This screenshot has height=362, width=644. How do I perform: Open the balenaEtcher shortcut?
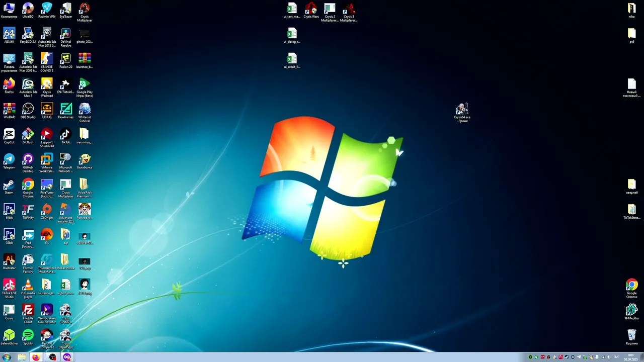point(9,337)
